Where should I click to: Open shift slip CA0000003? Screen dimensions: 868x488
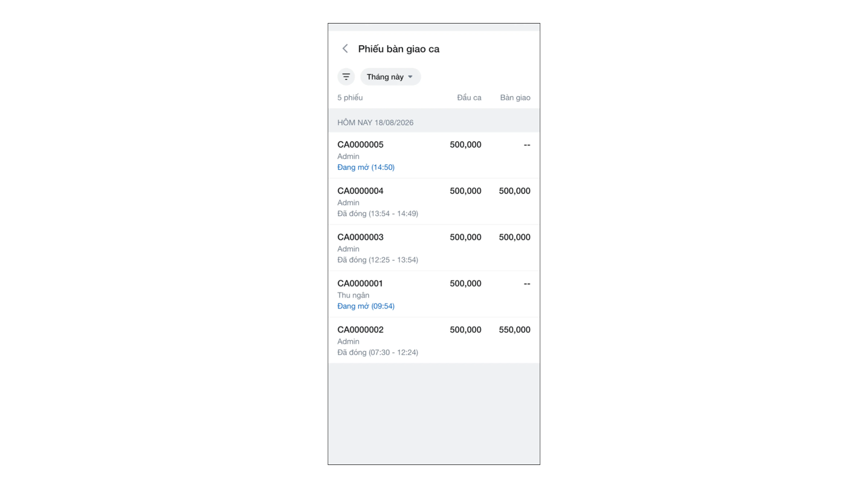(434, 248)
